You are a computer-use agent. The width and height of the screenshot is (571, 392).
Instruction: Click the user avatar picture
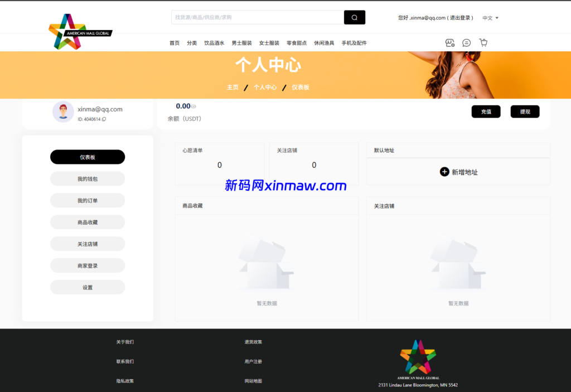[x=64, y=112]
